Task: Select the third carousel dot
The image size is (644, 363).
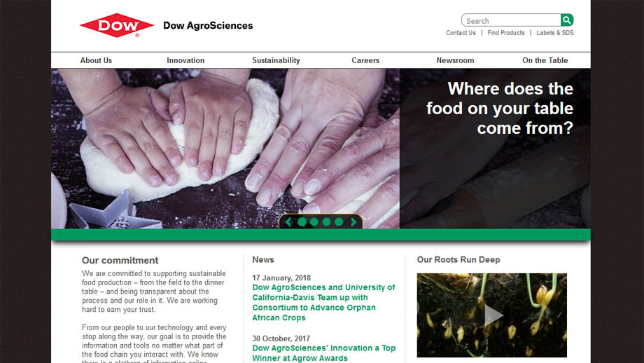Action: tap(326, 222)
